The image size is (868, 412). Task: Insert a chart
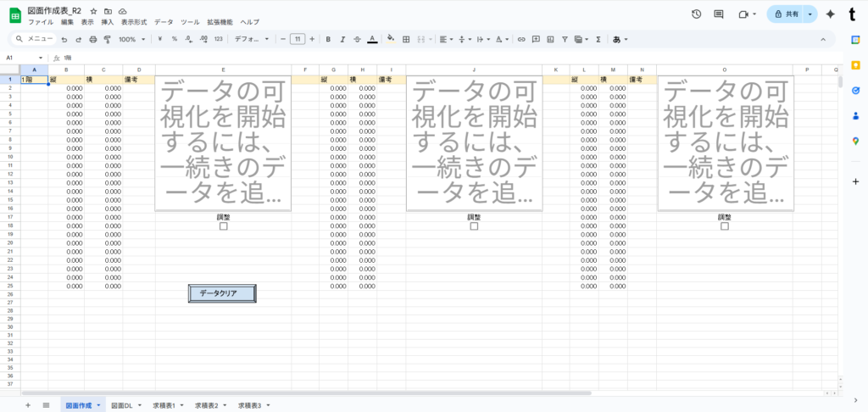550,39
